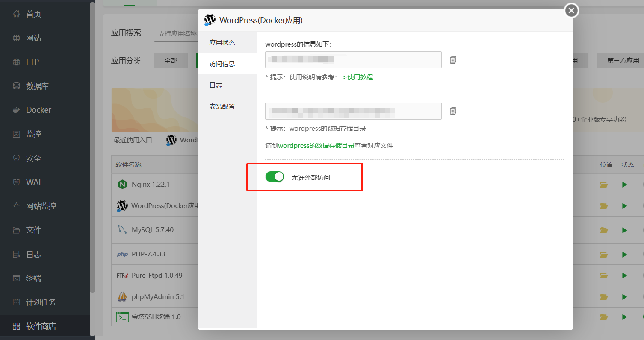Click the 位置 column header
The height and width of the screenshot is (340, 644).
click(606, 164)
